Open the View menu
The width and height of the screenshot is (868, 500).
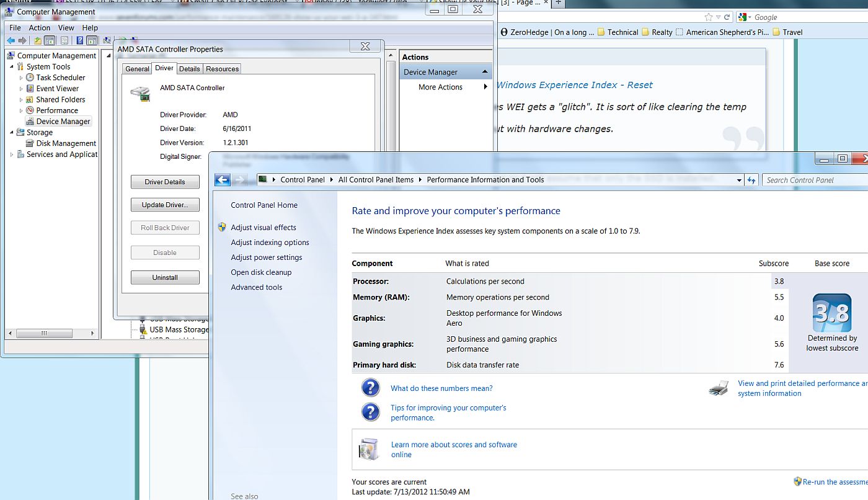[x=66, y=28]
